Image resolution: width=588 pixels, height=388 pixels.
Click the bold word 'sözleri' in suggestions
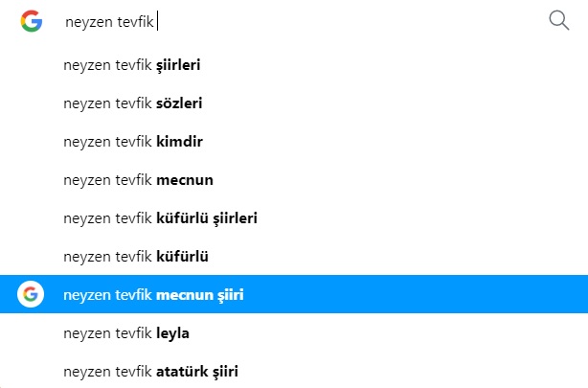coord(179,103)
